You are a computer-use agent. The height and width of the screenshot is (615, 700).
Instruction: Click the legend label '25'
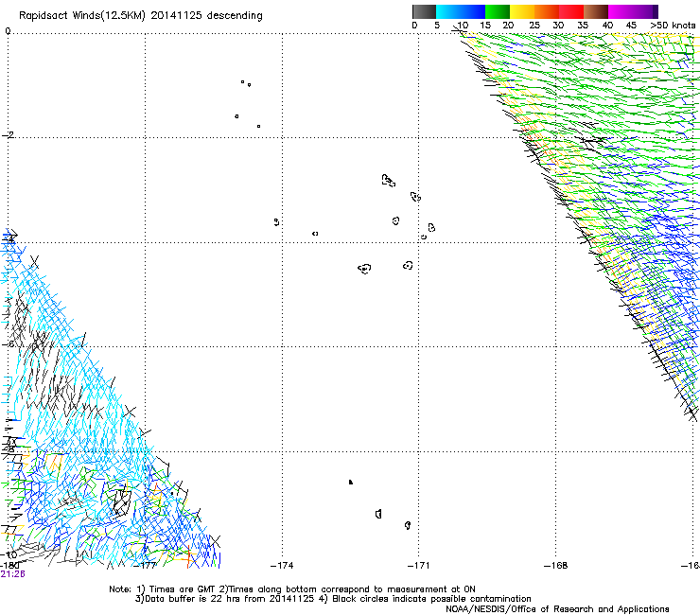534,26
